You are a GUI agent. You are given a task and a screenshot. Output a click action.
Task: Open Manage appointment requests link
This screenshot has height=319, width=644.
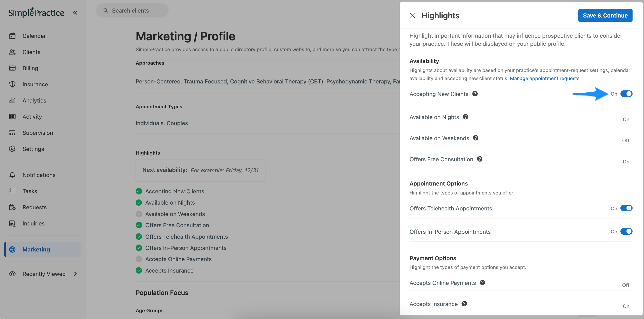pyautogui.click(x=545, y=79)
